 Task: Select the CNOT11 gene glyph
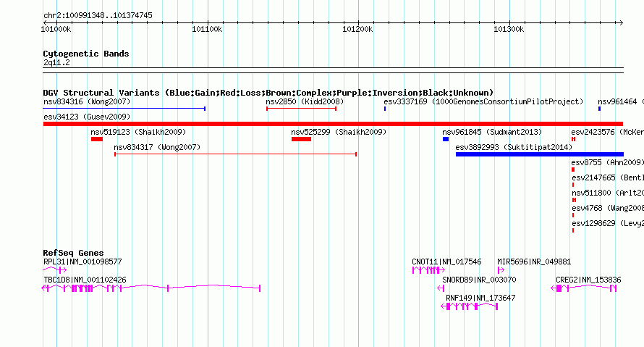click(428, 270)
